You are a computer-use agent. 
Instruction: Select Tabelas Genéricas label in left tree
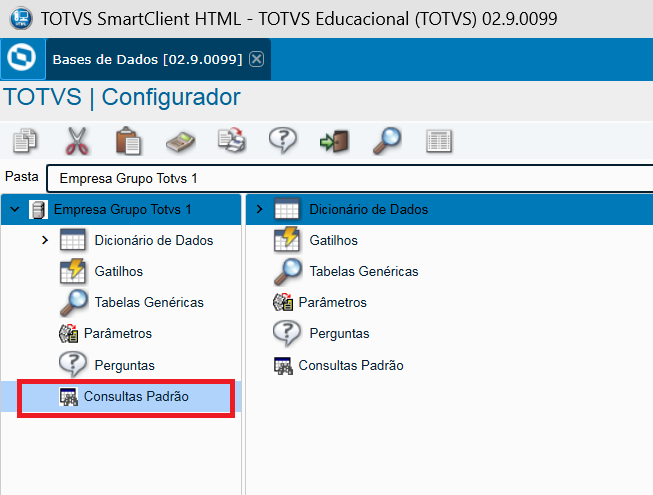tap(149, 302)
